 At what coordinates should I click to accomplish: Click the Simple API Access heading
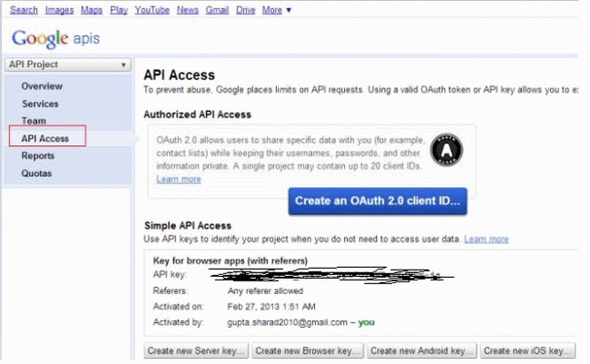pos(188,225)
